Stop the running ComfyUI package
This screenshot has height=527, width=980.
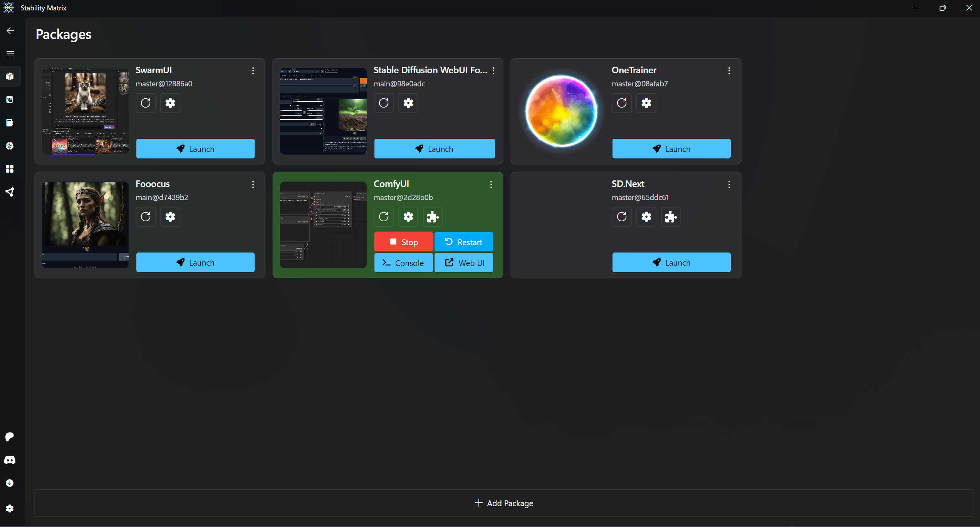[x=403, y=242]
